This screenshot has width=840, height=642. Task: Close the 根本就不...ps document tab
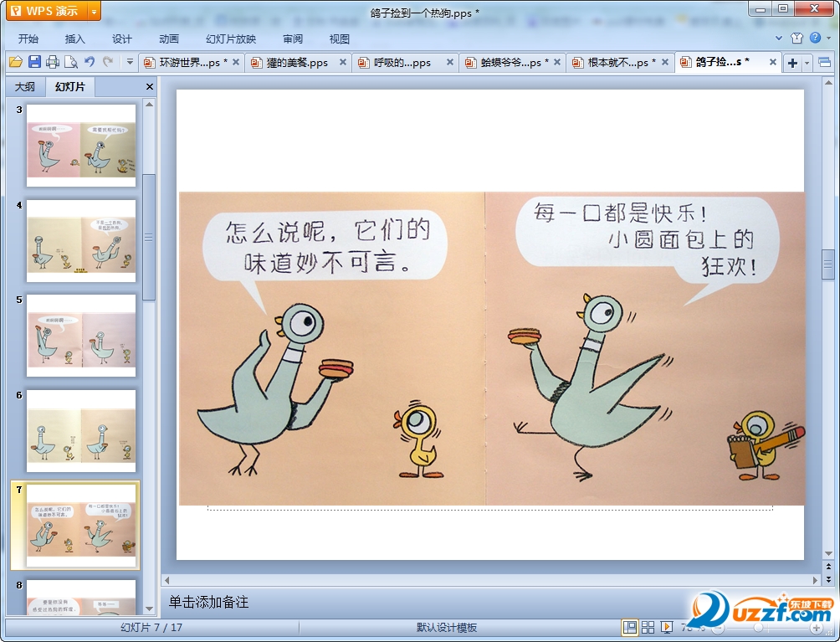click(665, 62)
